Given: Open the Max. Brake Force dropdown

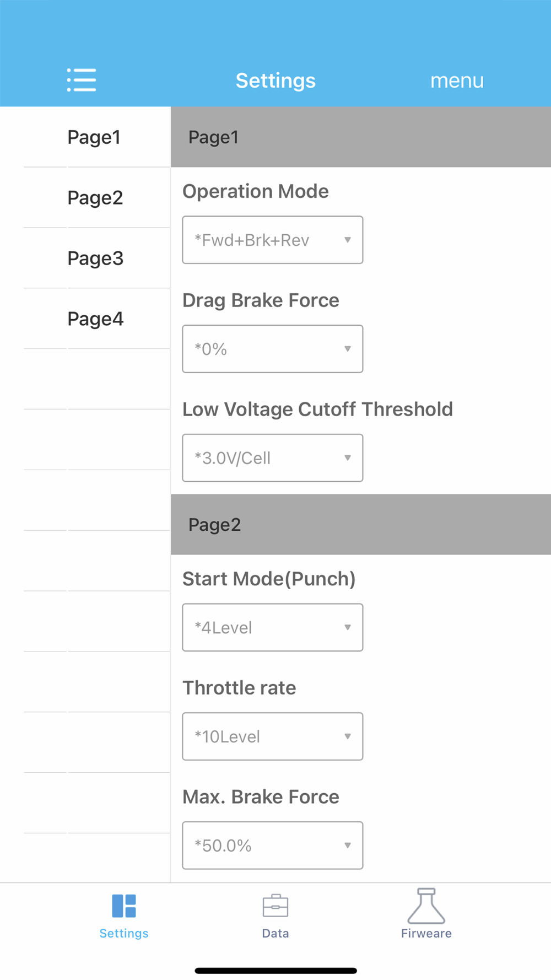Looking at the screenshot, I should [x=273, y=846].
